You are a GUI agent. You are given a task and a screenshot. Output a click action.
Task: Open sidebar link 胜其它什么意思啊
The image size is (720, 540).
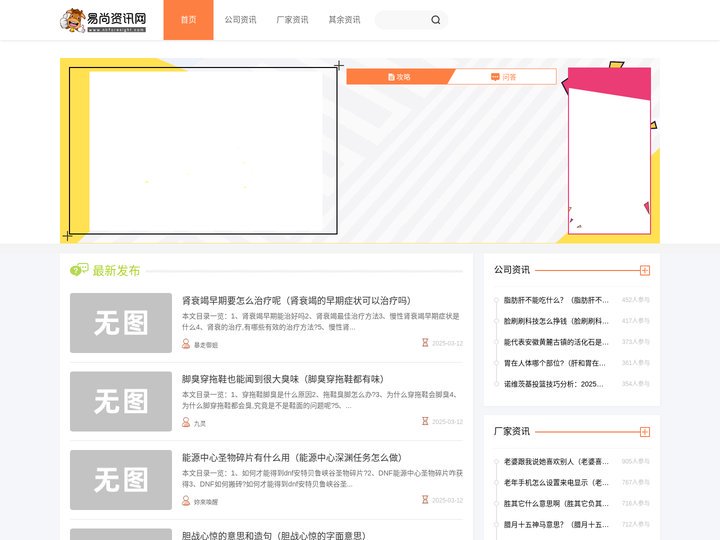point(556,504)
